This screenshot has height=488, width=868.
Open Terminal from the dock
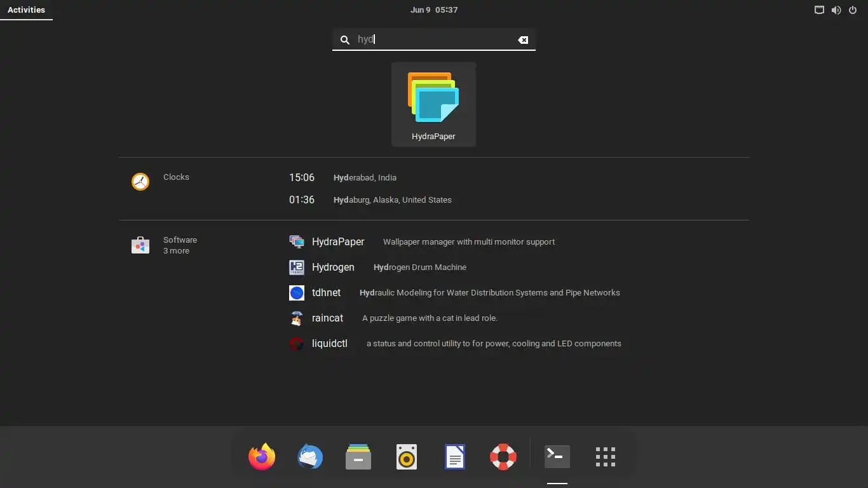pyautogui.click(x=557, y=456)
